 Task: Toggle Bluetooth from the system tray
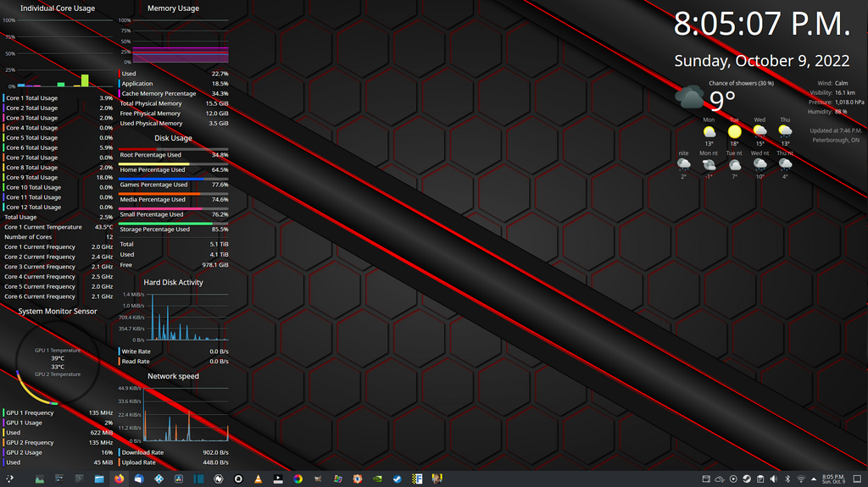(787, 479)
